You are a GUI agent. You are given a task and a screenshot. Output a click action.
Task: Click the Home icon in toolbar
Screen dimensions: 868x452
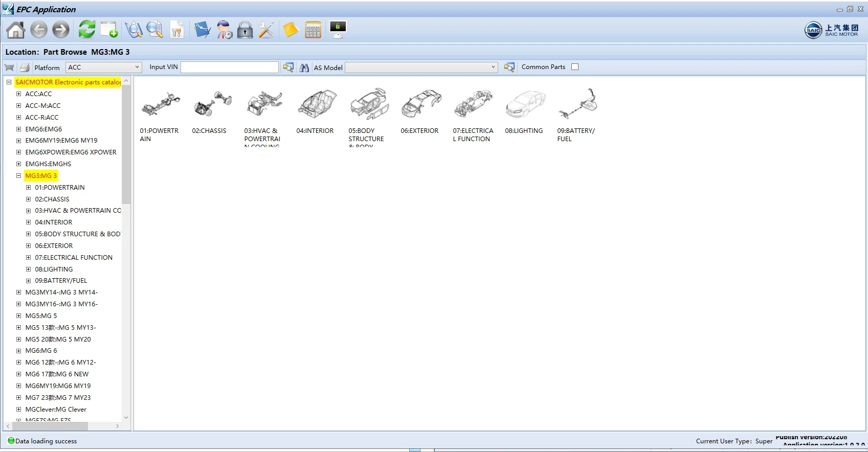[15, 30]
